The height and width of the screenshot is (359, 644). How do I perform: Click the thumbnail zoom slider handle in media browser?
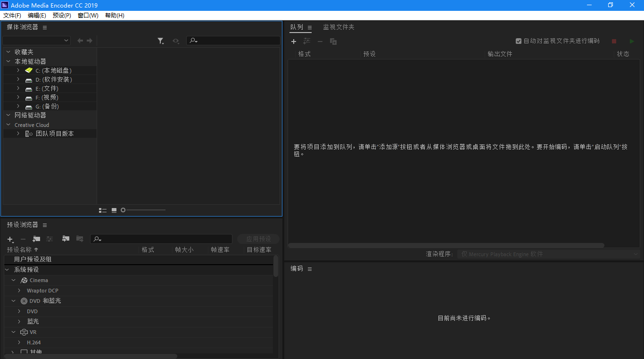click(123, 210)
